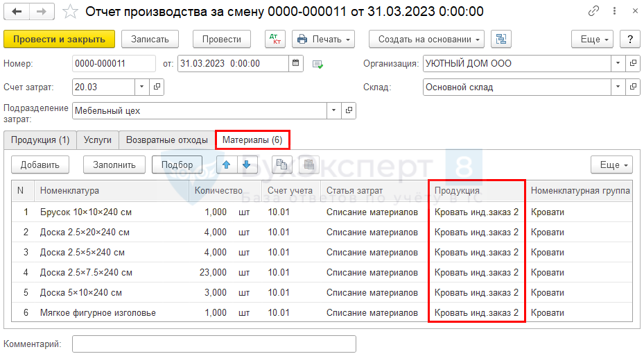The image size is (644, 354).
Task: Click Кровати cell in row 3
Action: click(548, 253)
